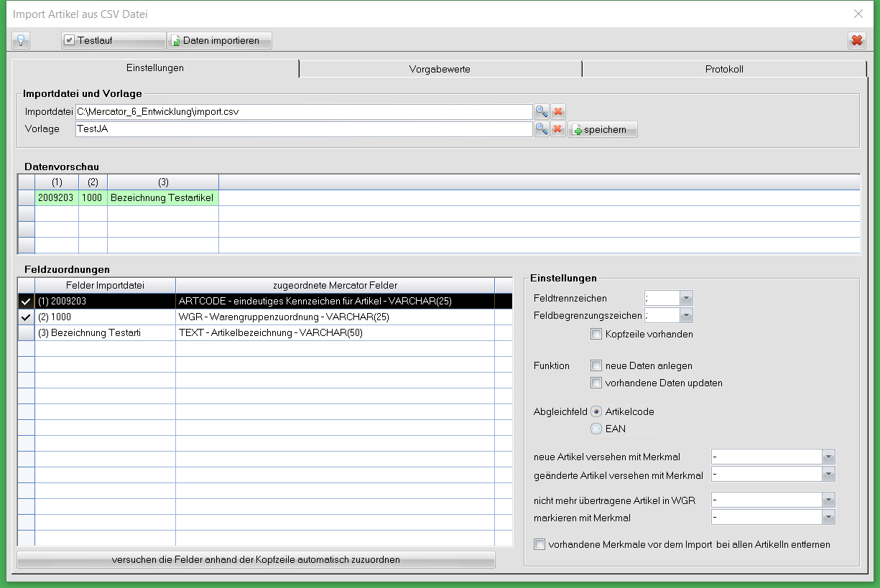880x588 pixels.
Task: Select TEXT - Artikelbezeichnung assignment
Action: (x=335, y=333)
